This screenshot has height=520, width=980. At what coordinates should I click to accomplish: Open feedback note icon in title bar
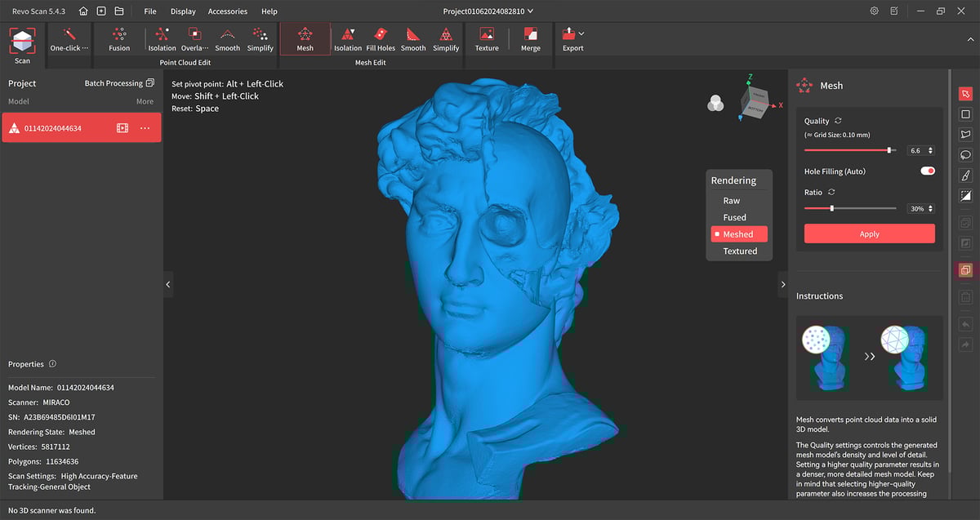895,11
